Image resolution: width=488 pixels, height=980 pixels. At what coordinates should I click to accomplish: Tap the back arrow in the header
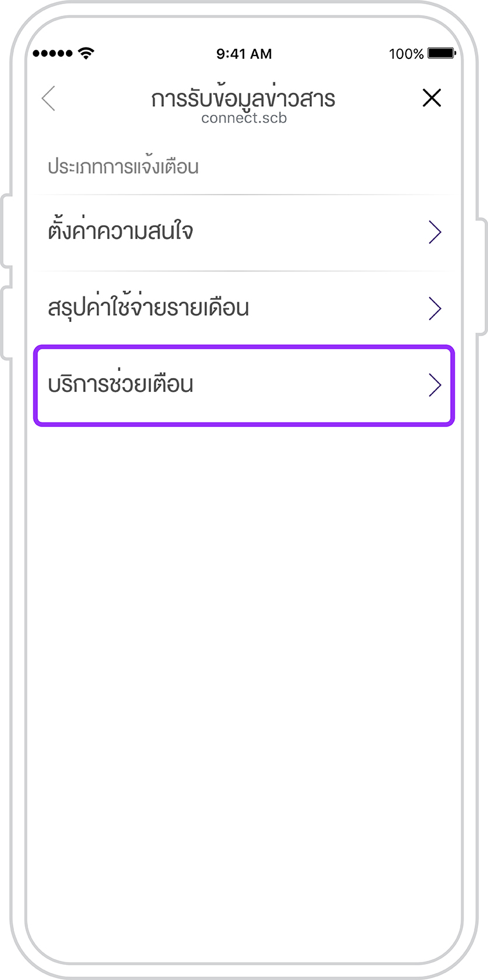pos(49,98)
